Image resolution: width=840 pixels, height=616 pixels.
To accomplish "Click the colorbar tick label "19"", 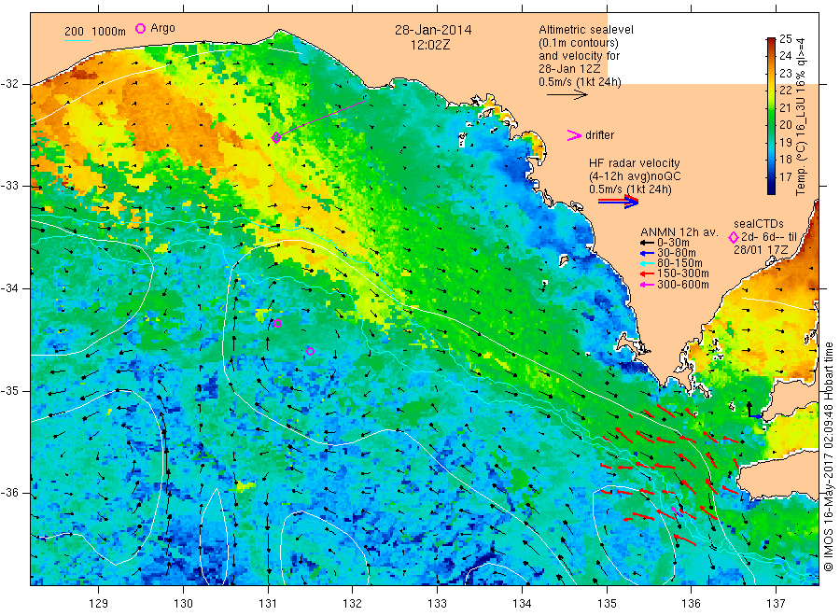I will pyautogui.click(x=785, y=143).
